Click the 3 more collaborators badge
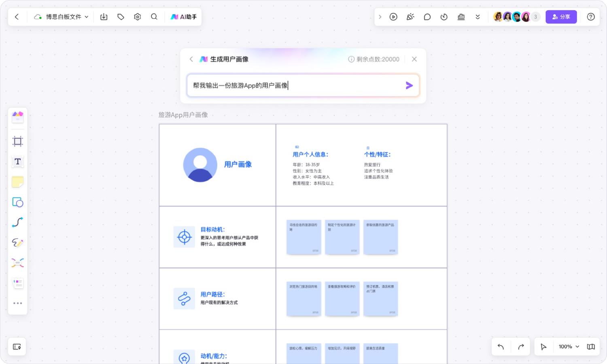 (535, 17)
